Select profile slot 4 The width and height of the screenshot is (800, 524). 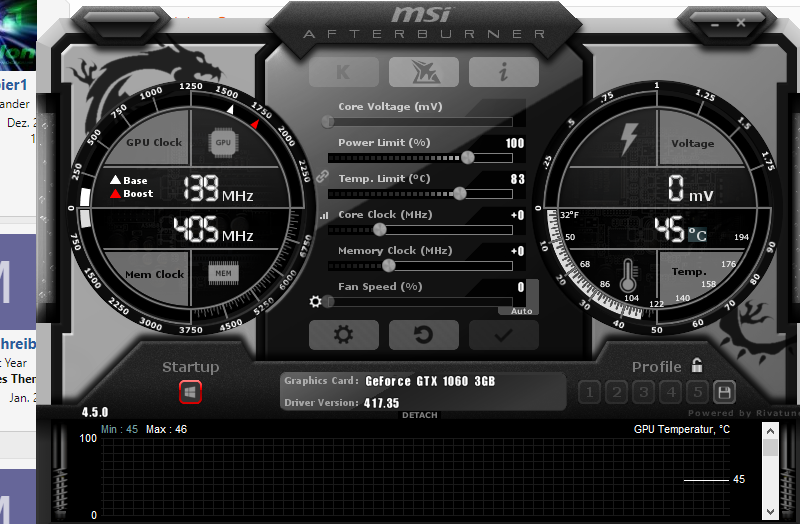coord(671,392)
